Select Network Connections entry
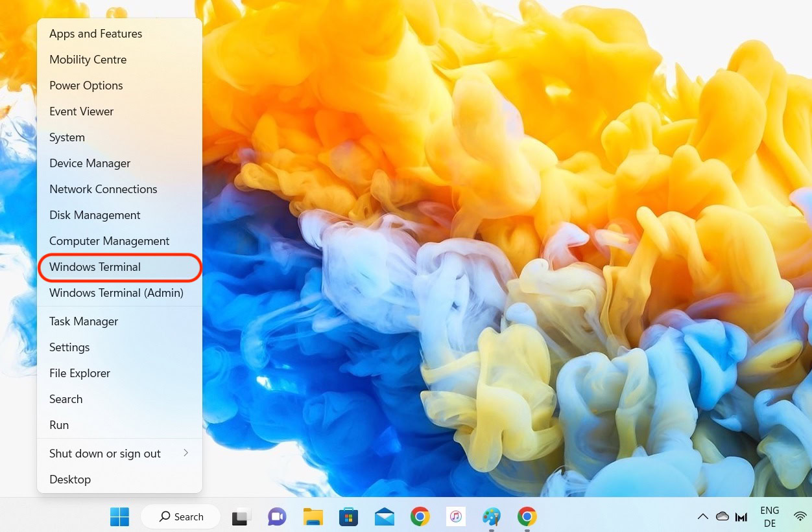Image resolution: width=812 pixels, height=532 pixels. tap(120, 189)
